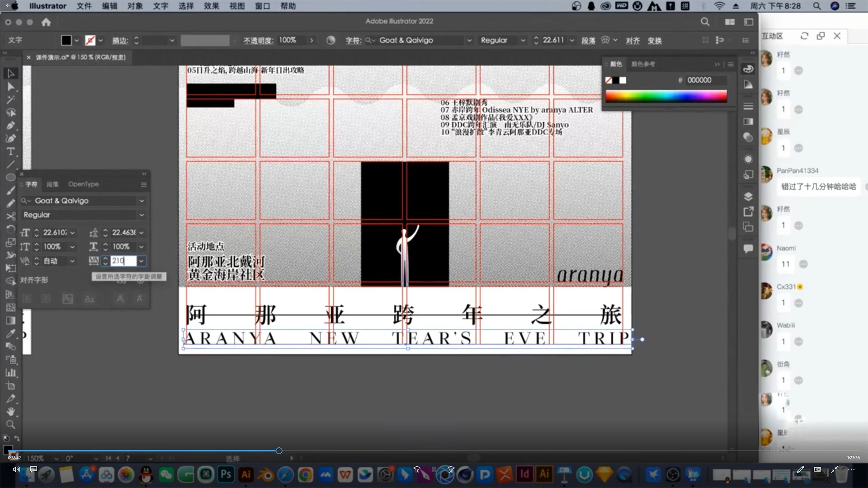
Task: Activate the Zoom magnifier tool
Action: (x=11, y=424)
